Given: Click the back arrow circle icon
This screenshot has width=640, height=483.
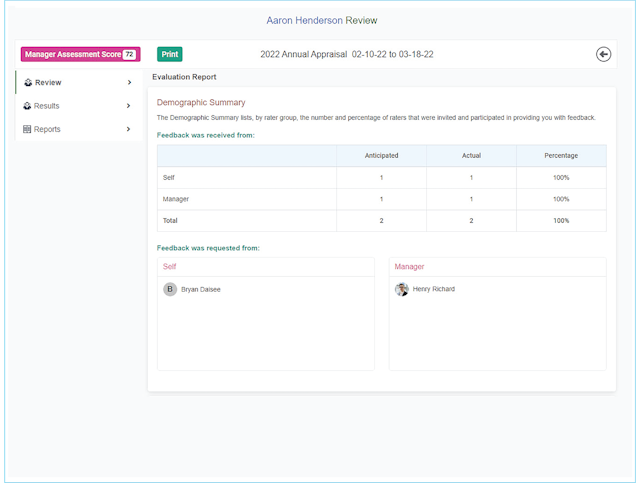Looking at the screenshot, I should pos(603,54).
